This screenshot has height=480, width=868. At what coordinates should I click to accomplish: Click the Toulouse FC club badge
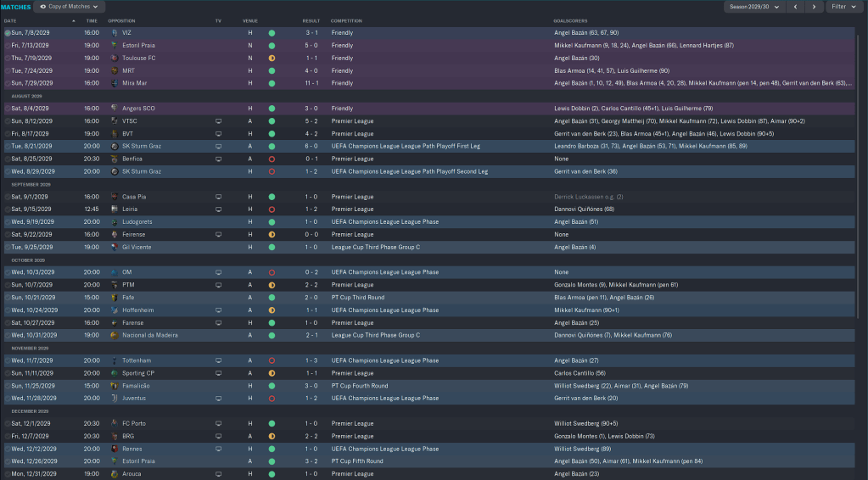coord(115,58)
